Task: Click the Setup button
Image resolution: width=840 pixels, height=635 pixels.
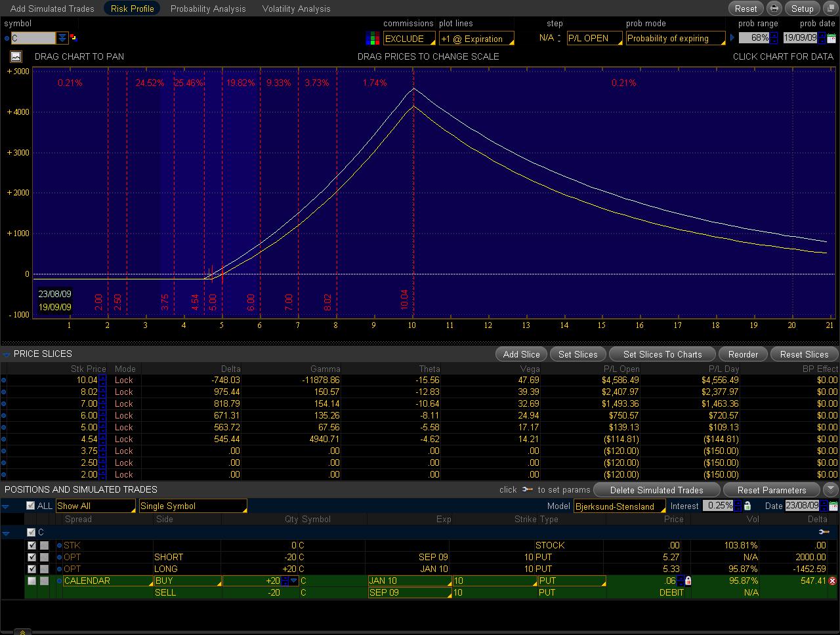Action: click(802, 9)
